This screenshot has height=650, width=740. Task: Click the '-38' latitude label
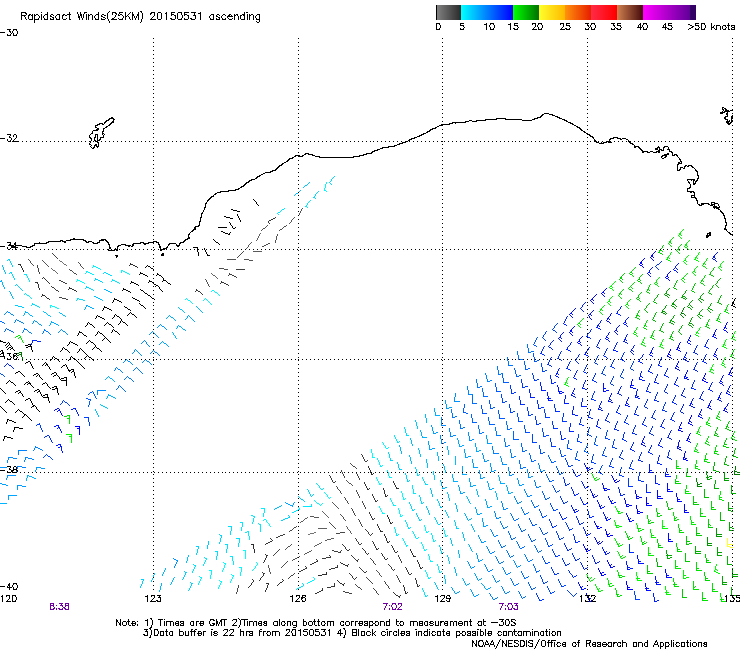[x=9, y=470]
